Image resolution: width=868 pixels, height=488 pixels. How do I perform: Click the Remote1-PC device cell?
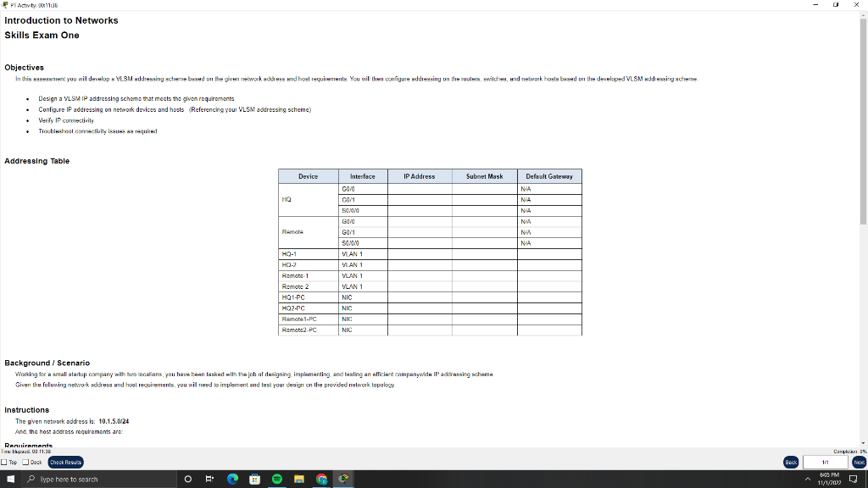[309, 319]
